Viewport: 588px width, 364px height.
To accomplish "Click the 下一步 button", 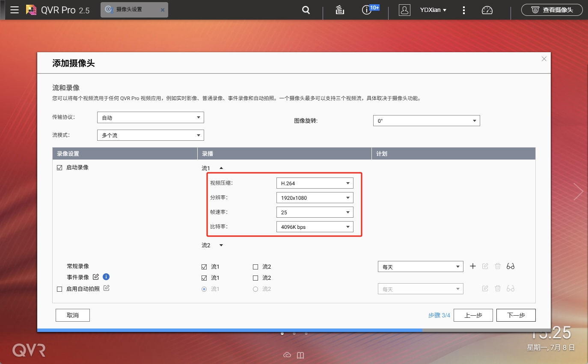I will pos(516,315).
